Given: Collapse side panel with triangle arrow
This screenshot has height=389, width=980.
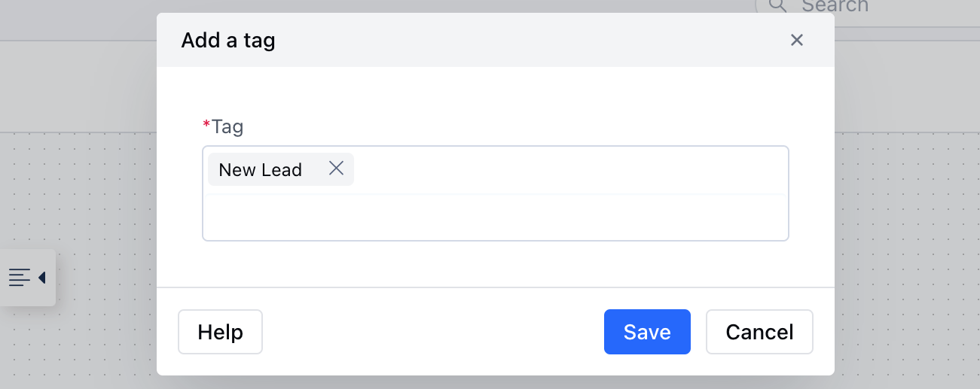Looking at the screenshot, I should (42, 278).
